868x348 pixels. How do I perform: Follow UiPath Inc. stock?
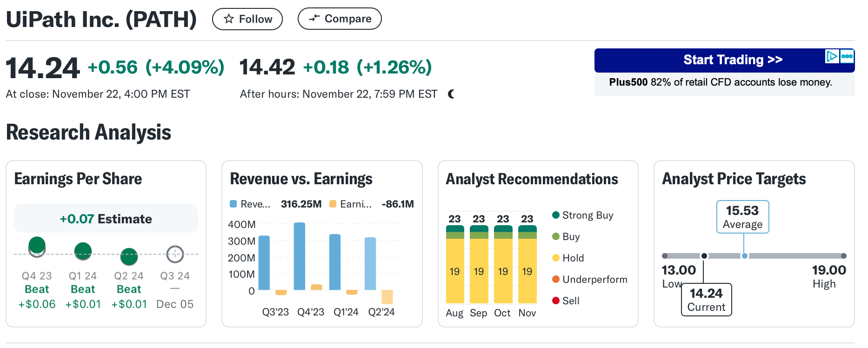247,19
